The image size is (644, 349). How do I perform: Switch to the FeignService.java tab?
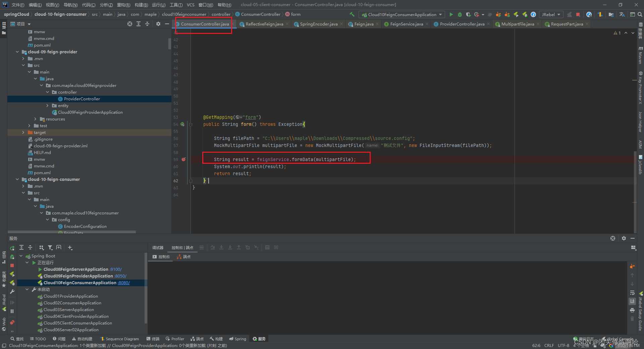[x=406, y=24]
